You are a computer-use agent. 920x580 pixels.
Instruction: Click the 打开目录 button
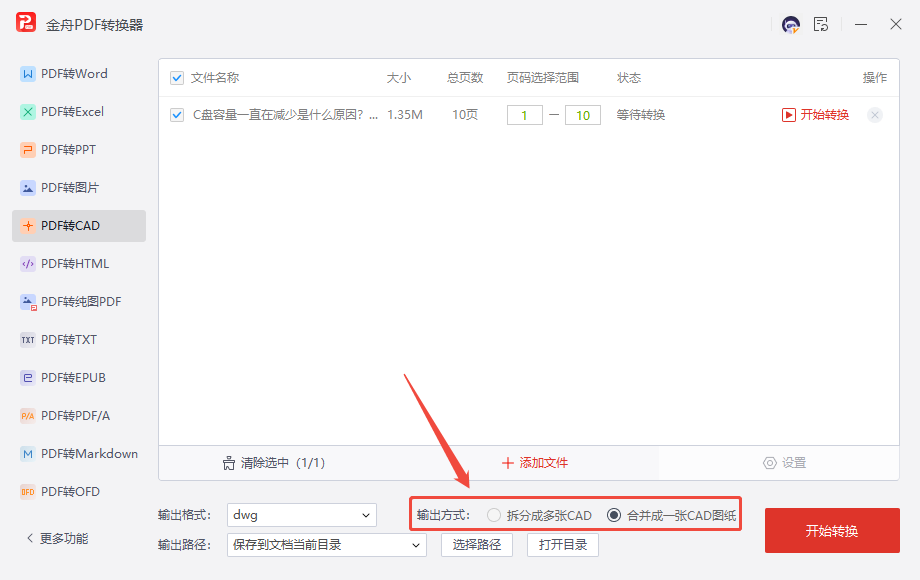click(563, 545)
